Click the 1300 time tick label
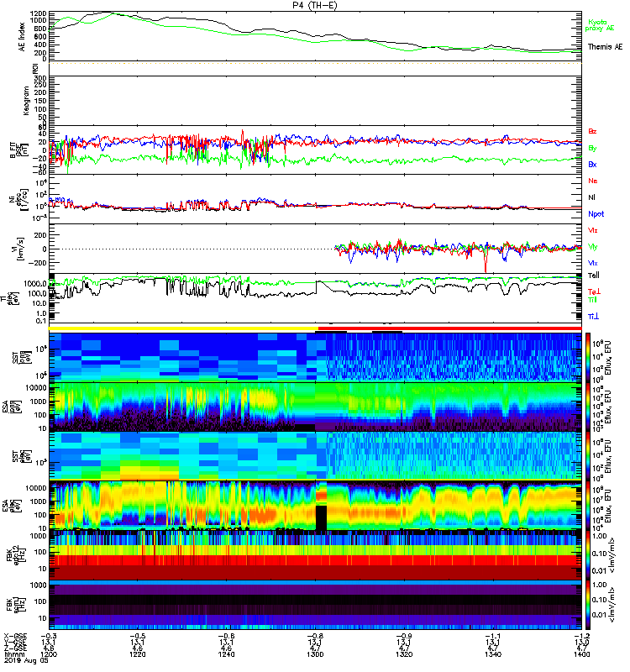630x672 pixels. [x=315, y=654]
